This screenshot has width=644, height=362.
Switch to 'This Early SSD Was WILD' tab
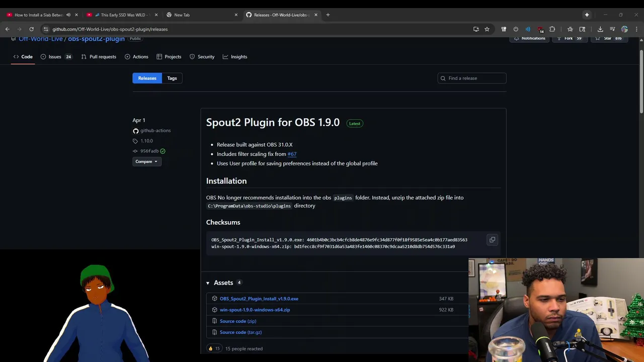[x=122, y=15]
